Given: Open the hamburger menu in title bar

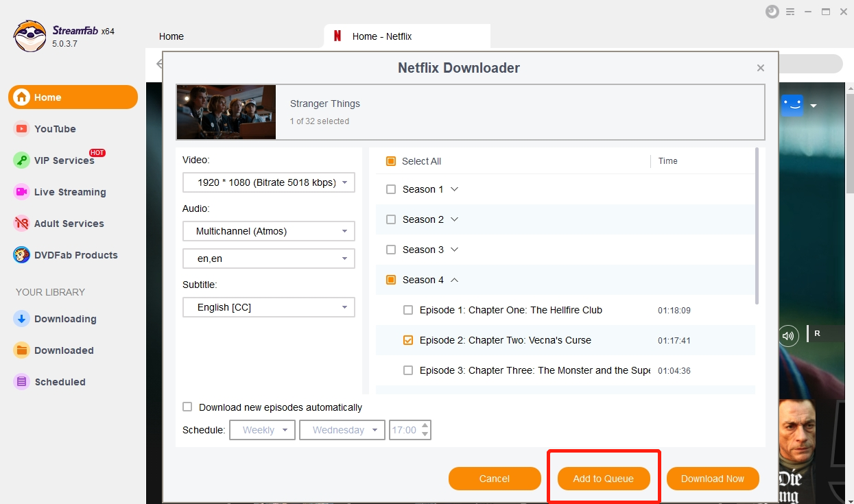Looking at the screenshot, I should click(791, 12).
